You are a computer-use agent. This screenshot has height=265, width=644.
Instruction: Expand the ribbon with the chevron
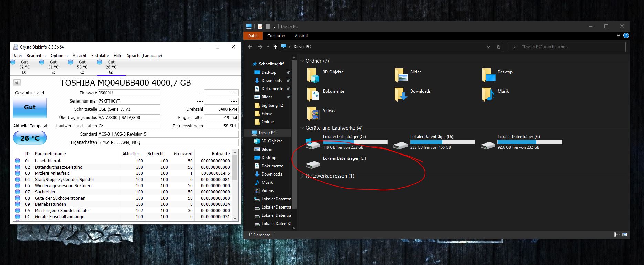point(619,35)
